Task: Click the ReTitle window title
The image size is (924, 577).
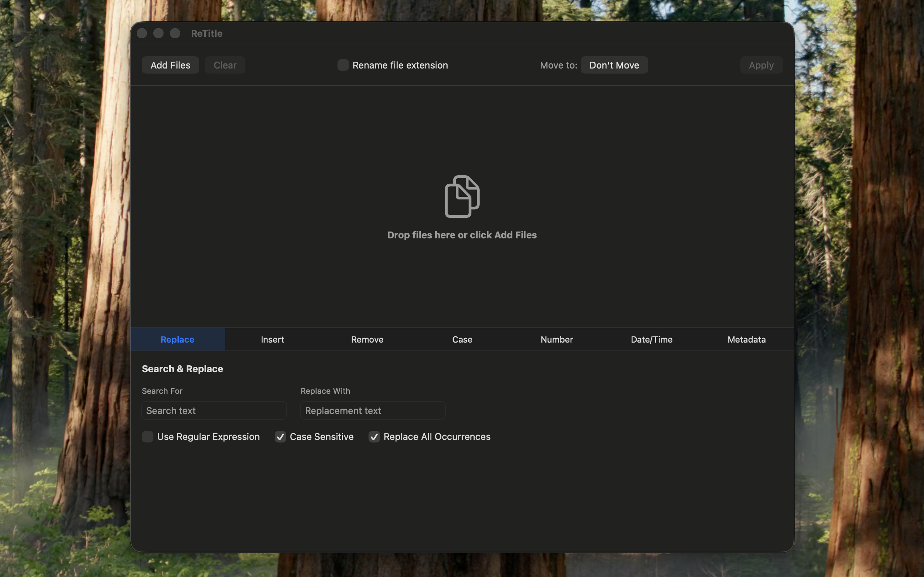Action: coord(206,33)
